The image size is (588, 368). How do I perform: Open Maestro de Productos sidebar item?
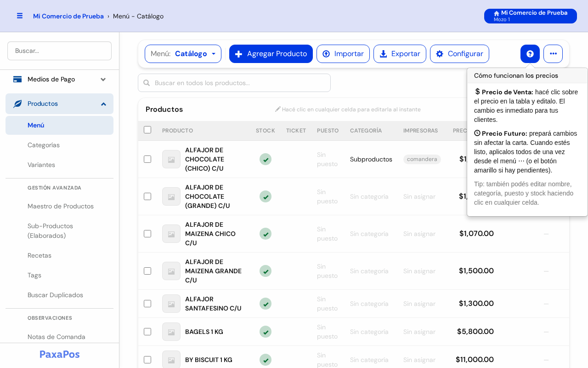(x=59, y=206)
